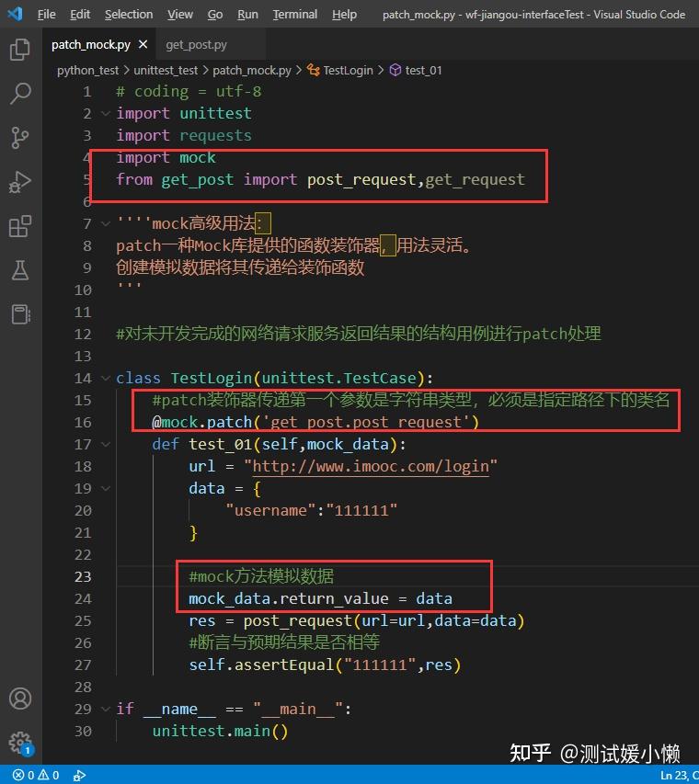Open the Terminal menu
This screenshot has height=784, width=699.
pyautogui.click(x=295, y=15)
